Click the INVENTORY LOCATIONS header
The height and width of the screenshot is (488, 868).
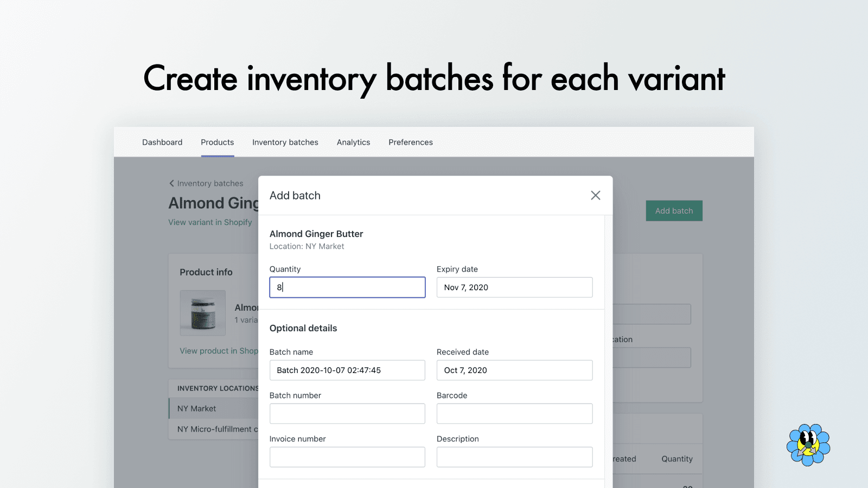[x=218, y=388]
